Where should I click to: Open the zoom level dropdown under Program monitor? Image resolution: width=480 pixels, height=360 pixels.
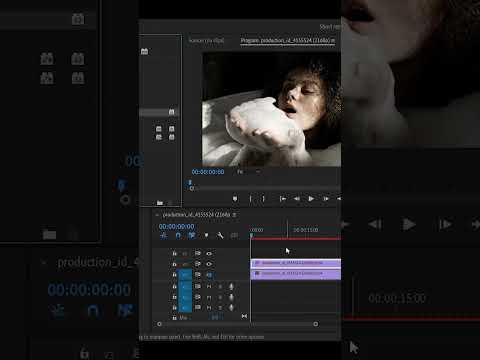pyautogui.click(x=249, y=172)
